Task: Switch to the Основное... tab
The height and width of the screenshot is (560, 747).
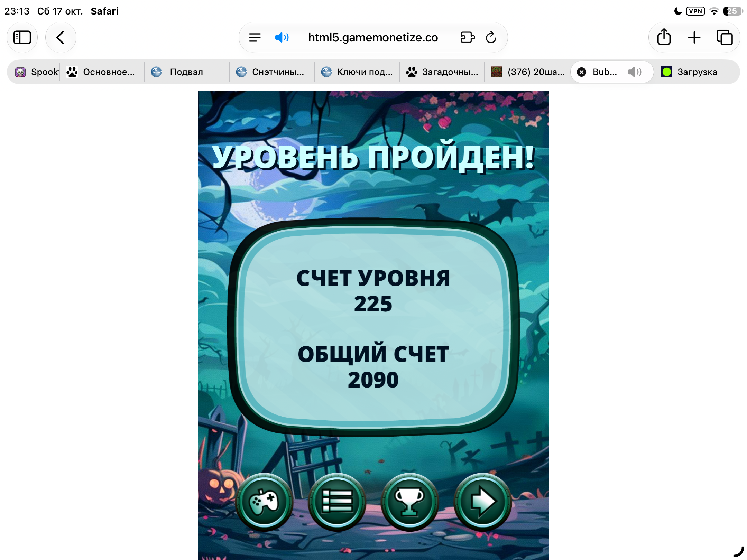Action: (102, 72)
